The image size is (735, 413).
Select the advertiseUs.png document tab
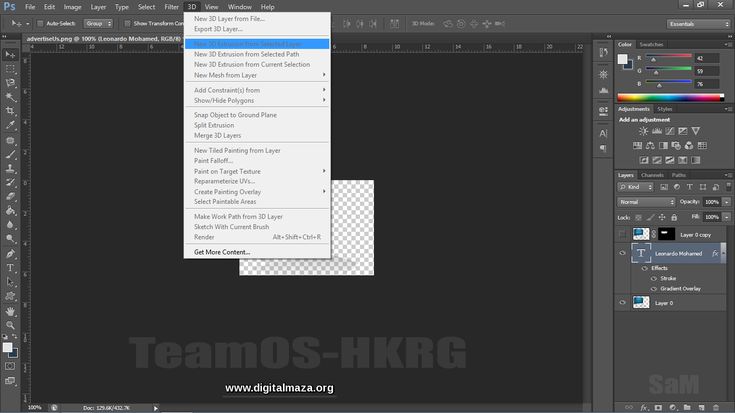click(104, 38)
